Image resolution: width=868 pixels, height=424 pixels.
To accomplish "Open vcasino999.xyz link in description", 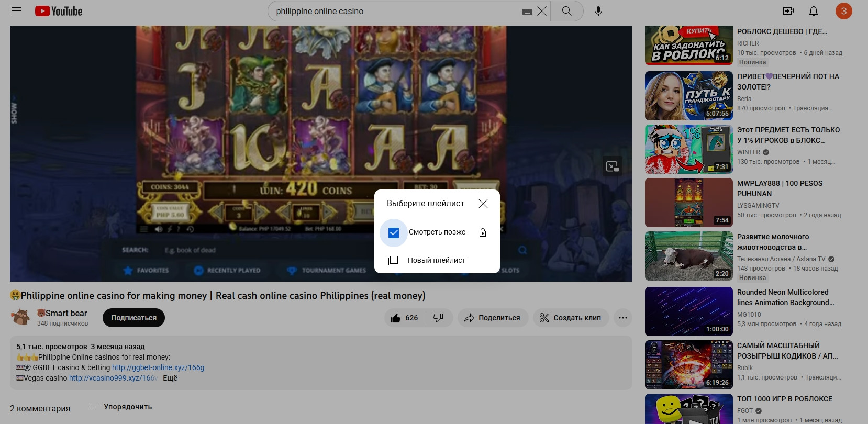I will (113, 378).
